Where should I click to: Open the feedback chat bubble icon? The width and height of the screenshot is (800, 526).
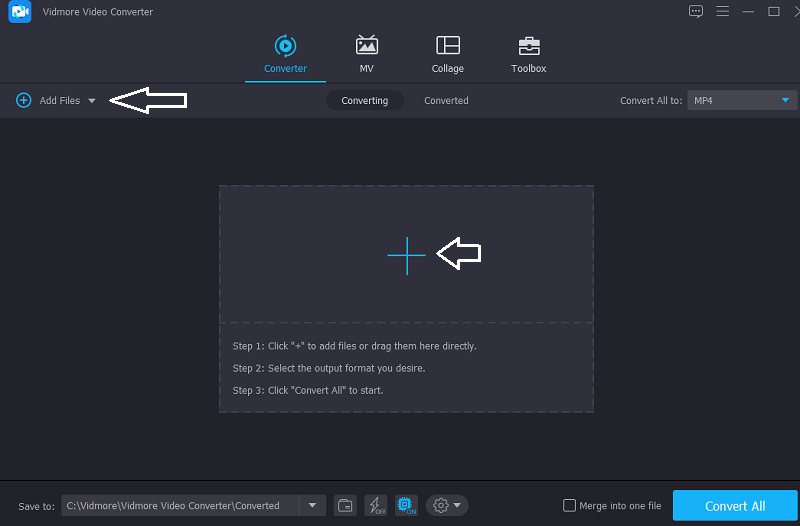tap(696, 12)
